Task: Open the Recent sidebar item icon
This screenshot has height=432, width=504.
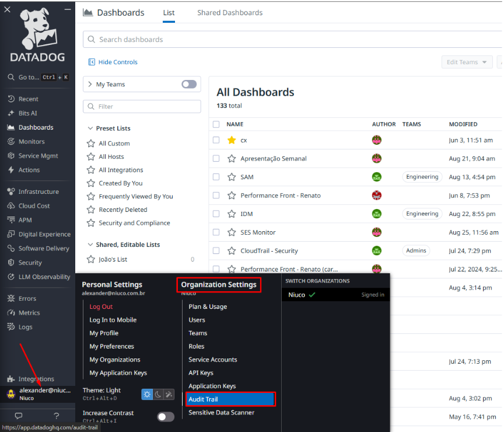Action: [x=11, y=99]
